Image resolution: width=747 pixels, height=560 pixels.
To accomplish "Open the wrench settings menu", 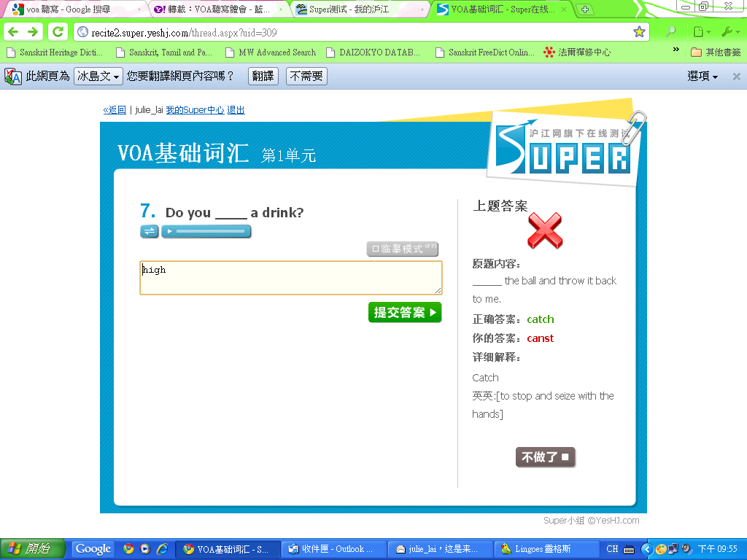I will (729, 32).
